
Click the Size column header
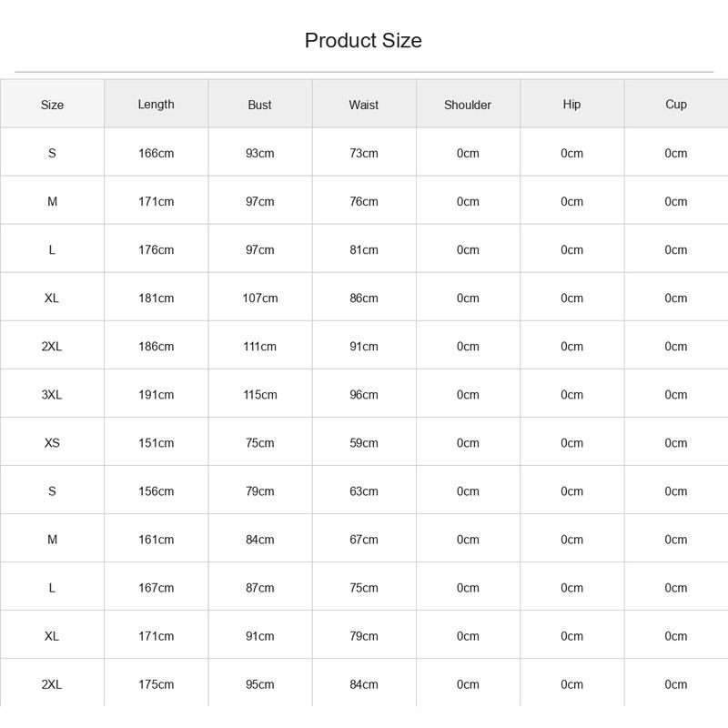(52, 105)
